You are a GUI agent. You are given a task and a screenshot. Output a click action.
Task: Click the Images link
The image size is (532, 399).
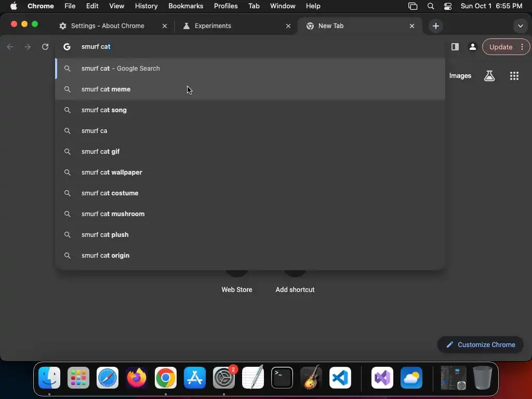[x=460, y=76]
